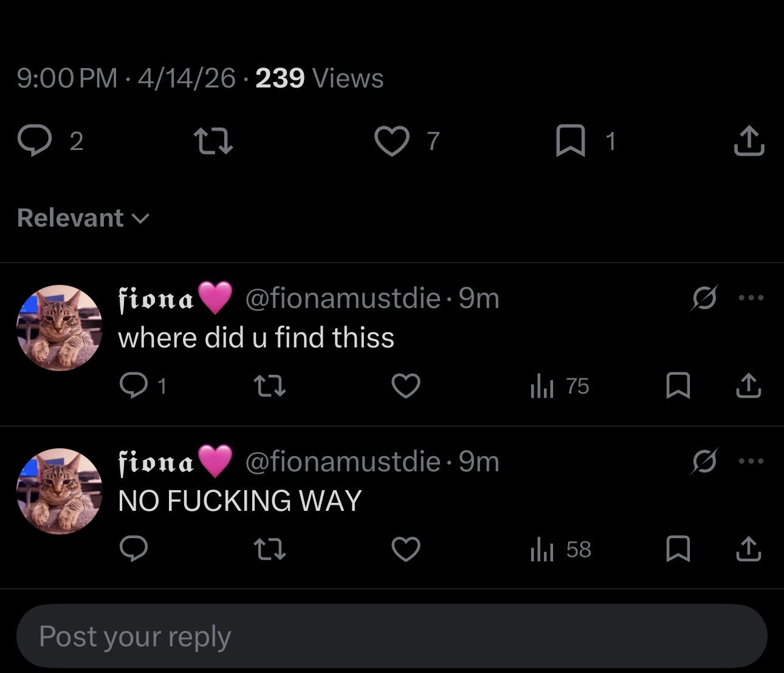This screenshot has height=673, width=784.
Task: Open cat avatar on "NO FUCKING WAY" reply
Action: coord(60,491)
